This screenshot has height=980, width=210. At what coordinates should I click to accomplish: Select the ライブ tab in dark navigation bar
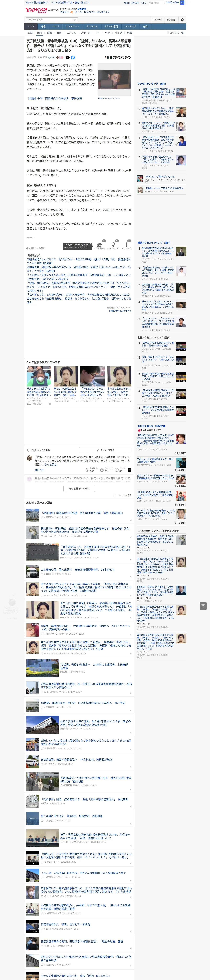pos(56,27)
